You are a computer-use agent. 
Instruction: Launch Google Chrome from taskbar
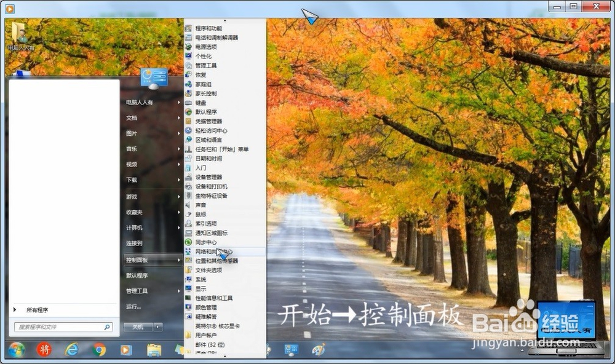click(x=99, y=349)
